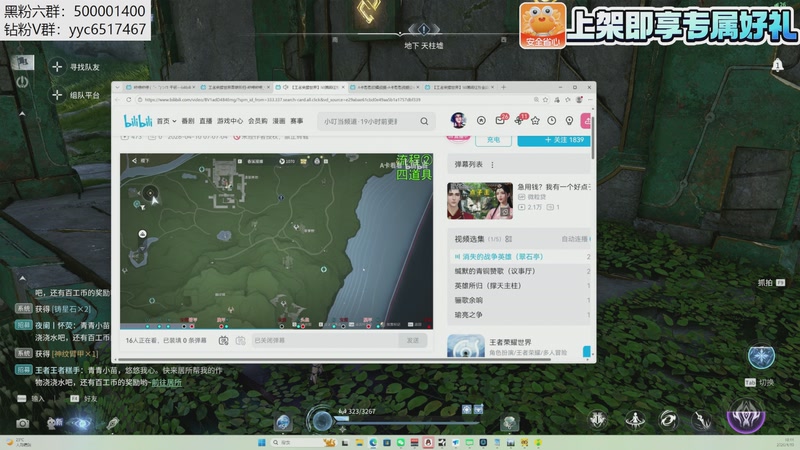Viewport: 800px width, 450px height.
Task: Click the 关注 1839 follow button
Action: point(554,140)
